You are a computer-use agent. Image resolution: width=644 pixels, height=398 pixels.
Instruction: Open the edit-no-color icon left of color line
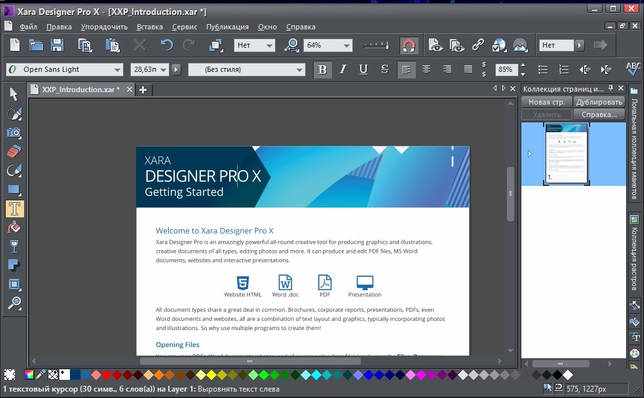[9, 375]
